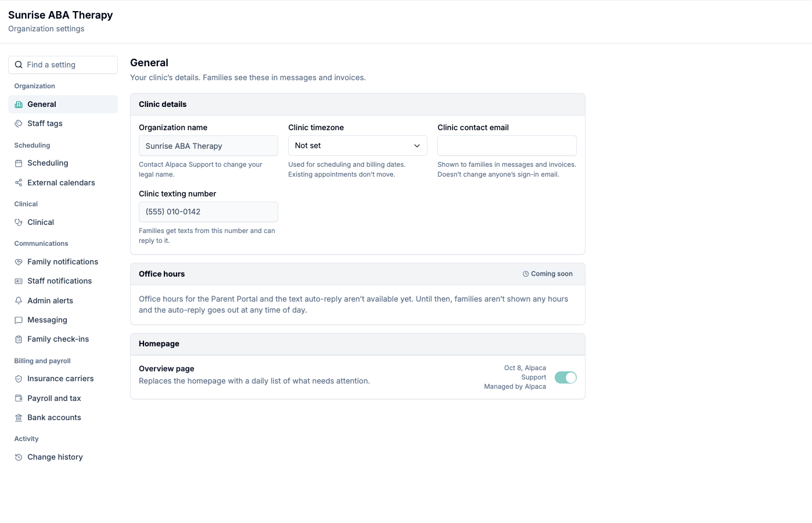Screen dimensions: 812x523
Task: Click the Clinic texting number field
Action: tap(209, 212)
